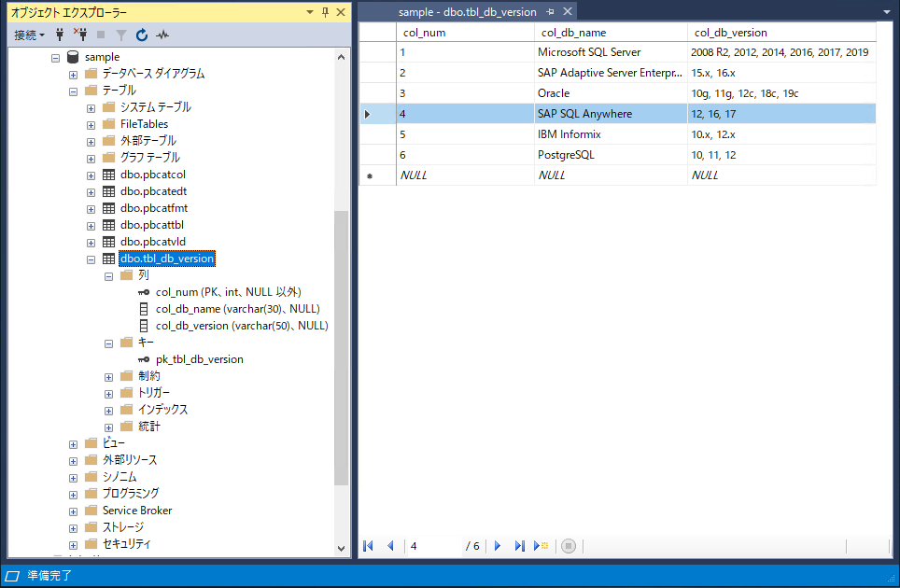900x588 pixels.
Task: Toggle auto-hide pin on Object Explorer panel
Action: click(325, 12)
